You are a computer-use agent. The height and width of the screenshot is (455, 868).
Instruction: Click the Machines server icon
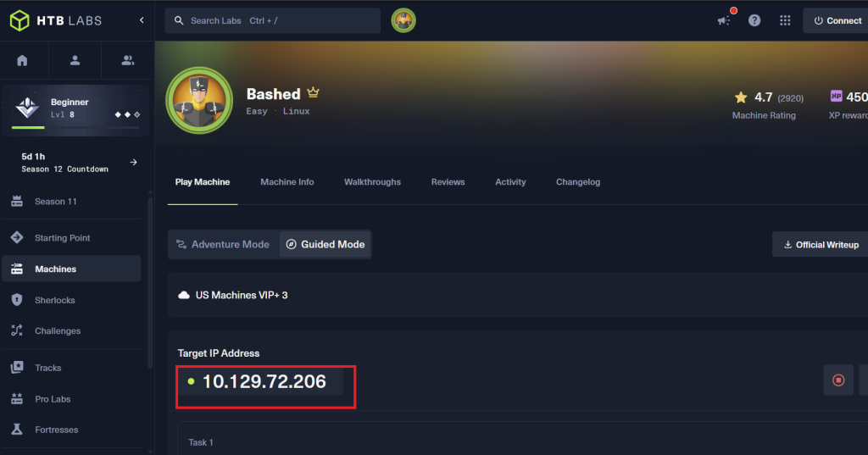pyautogui.click(x=17, y=269)
